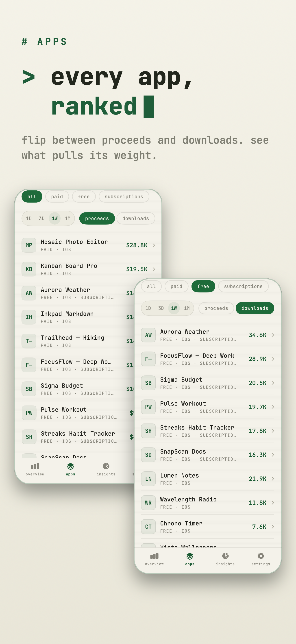Screen dimensions: 296x644
Task: Select the all filter in back phone
Action: [x=32, y=196]
